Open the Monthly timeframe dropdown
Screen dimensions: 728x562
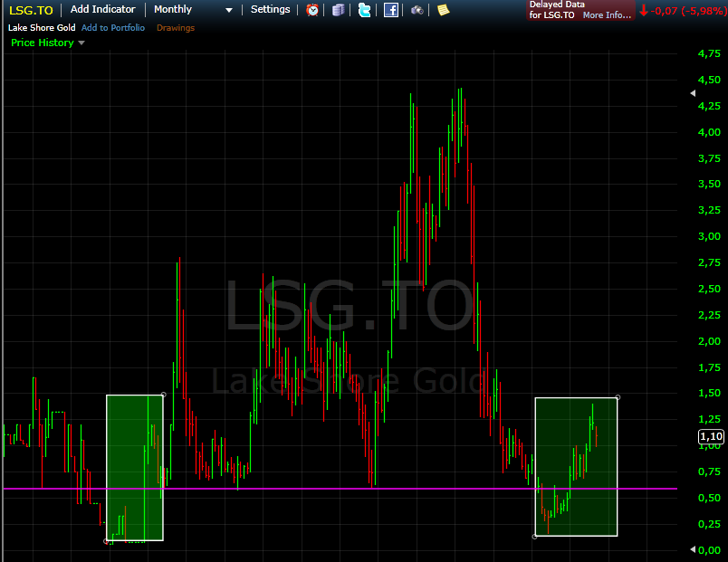193,10
